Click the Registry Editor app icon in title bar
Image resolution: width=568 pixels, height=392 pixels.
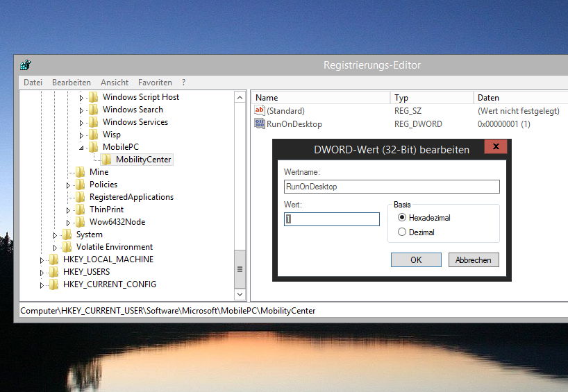[26, 65]
